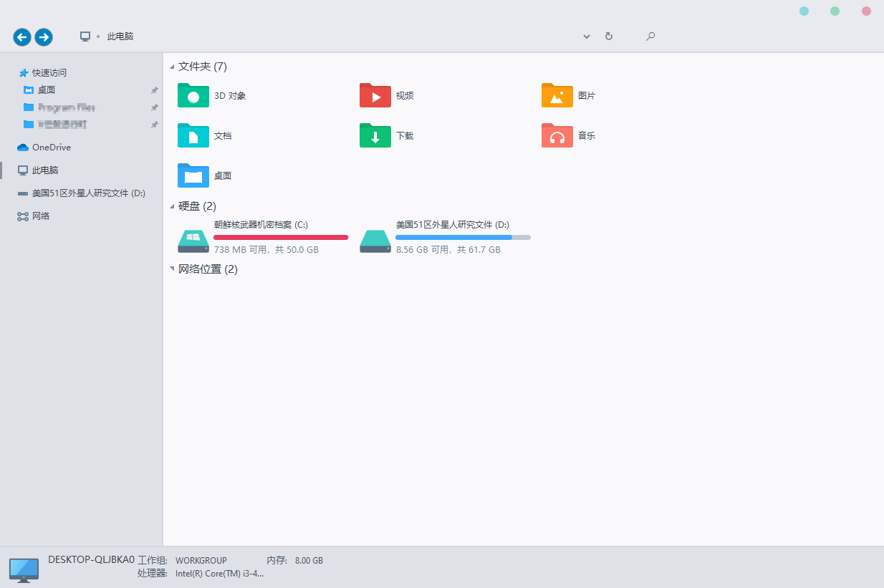Click the forward navigation button
884x588 pixels.
tap(44, 37)
